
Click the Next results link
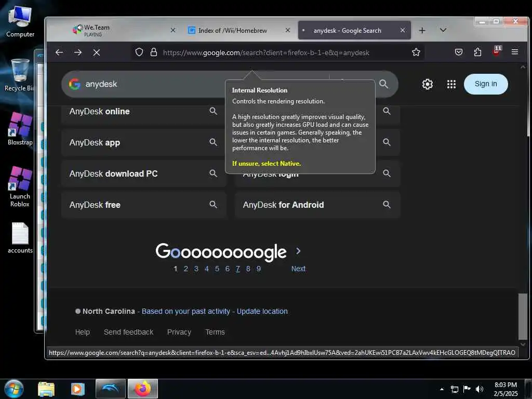coord(298,269)
